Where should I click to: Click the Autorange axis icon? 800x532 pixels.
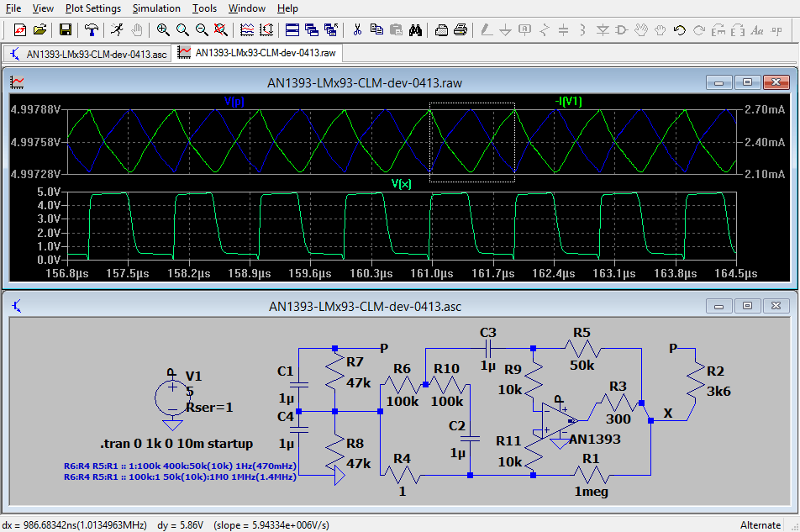(x=266, y=30)
